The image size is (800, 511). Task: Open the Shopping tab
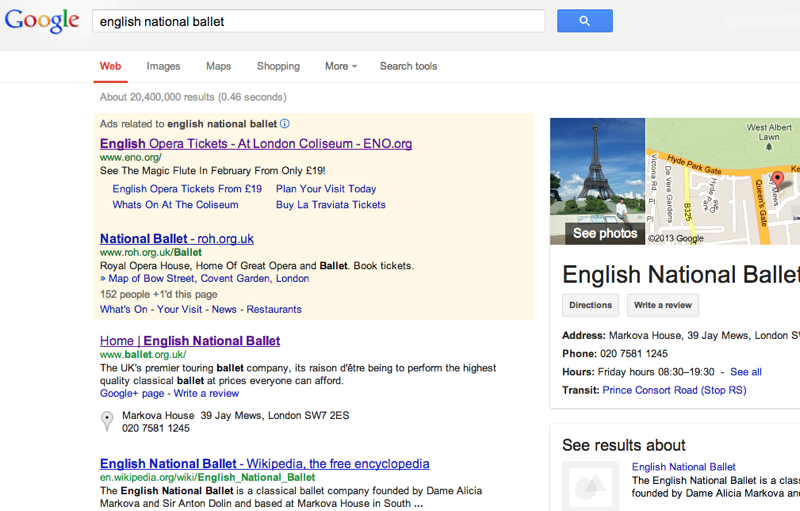click(x=278, y=66)
